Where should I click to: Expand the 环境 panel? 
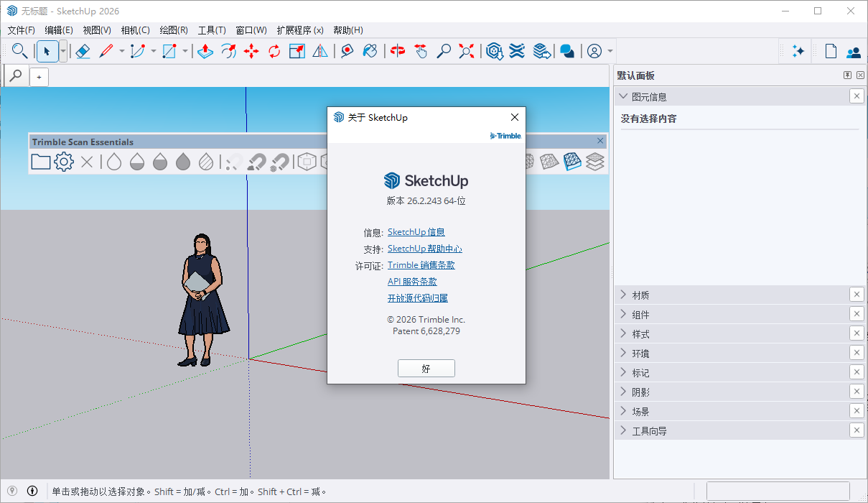623,353
